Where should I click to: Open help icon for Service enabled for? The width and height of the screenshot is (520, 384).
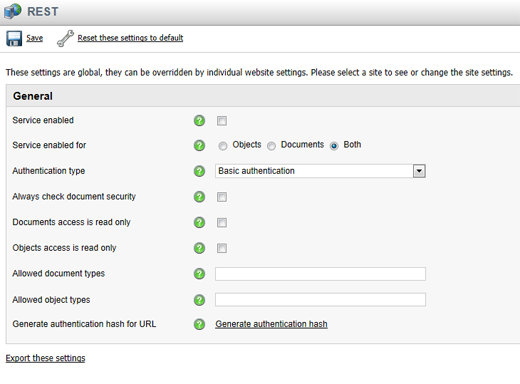(x=199, y=145)
